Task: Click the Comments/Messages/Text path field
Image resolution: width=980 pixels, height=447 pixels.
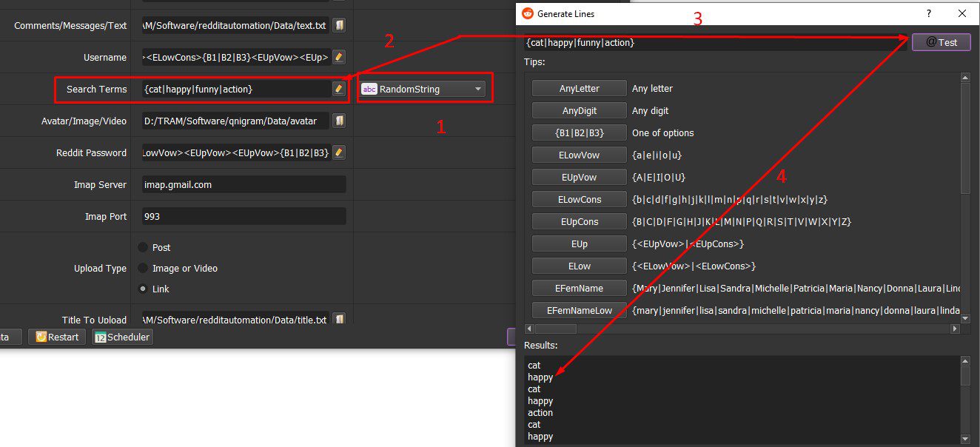Action: (x=236, y=25)
